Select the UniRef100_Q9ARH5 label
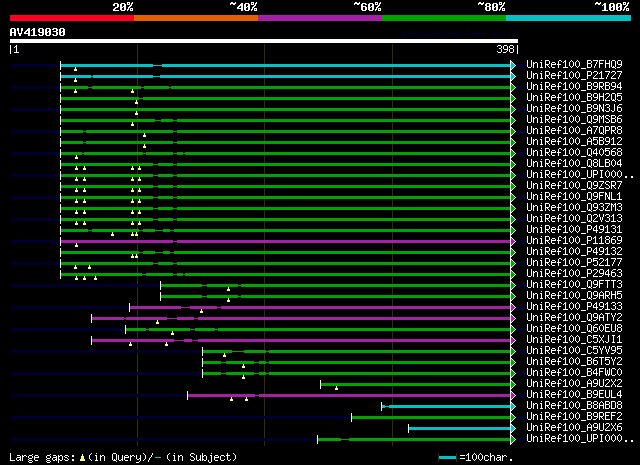Viewport: 640px width, 465px height. click(574, 296)
